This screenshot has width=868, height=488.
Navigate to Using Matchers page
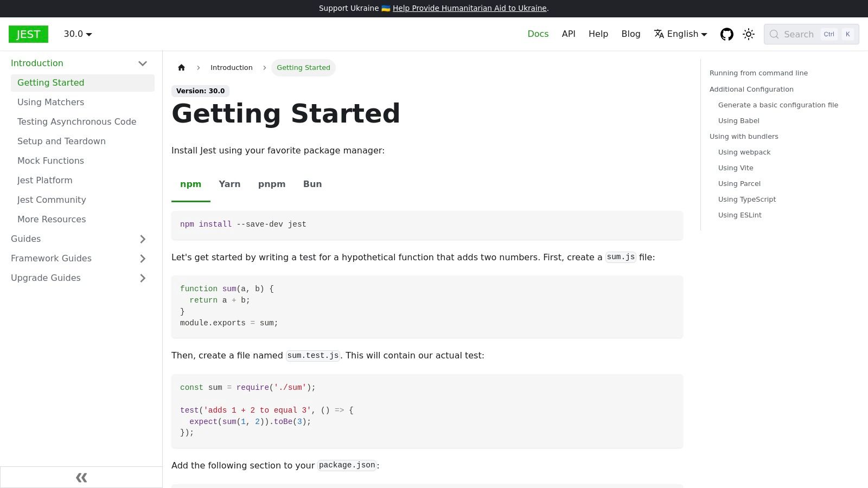(x=50, y=102)
